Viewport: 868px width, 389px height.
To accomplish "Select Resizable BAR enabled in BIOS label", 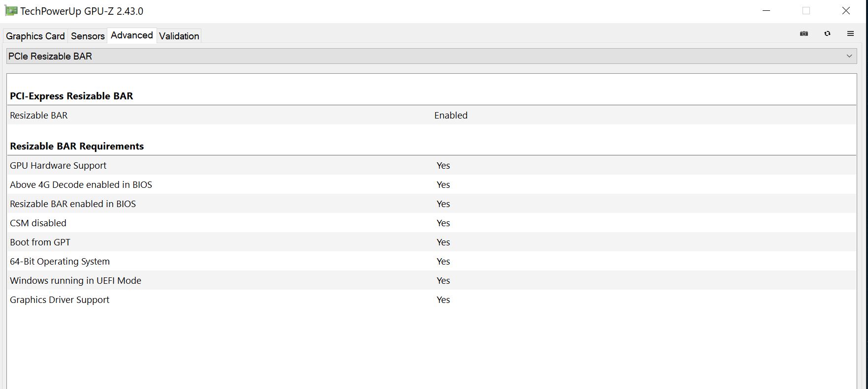I will click(73, 204).
